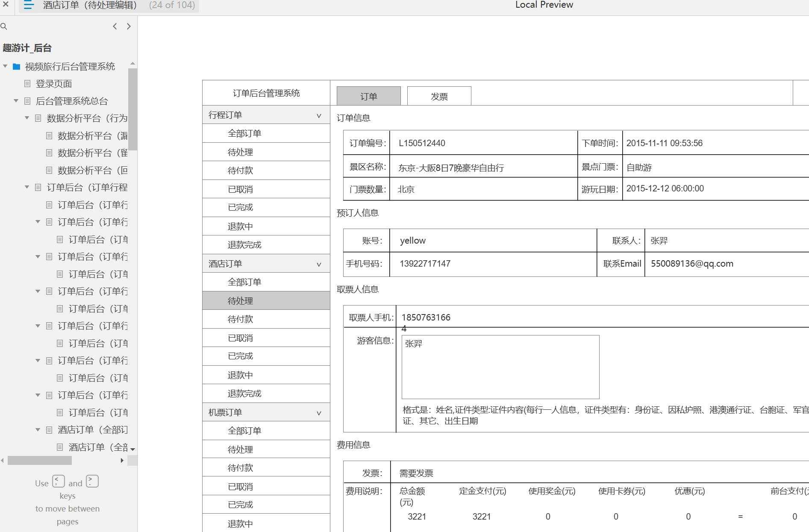This screenshot has width=809, height=532.
Task: Click the horizontal scrollbar below the sitemap
Action: point(40,461)
